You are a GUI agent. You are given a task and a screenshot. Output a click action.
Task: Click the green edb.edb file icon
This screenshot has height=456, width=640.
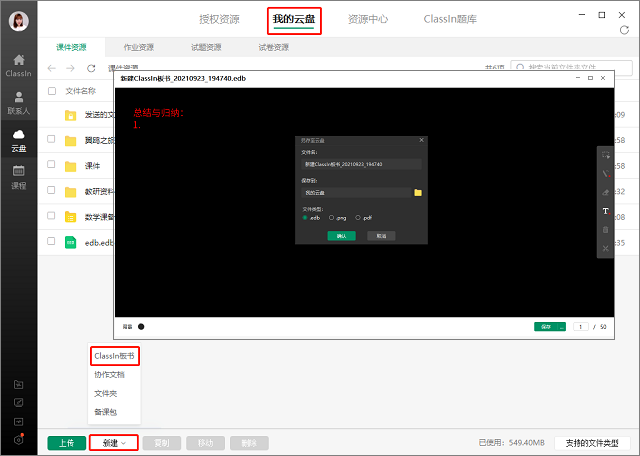click(x=71, y=242)
